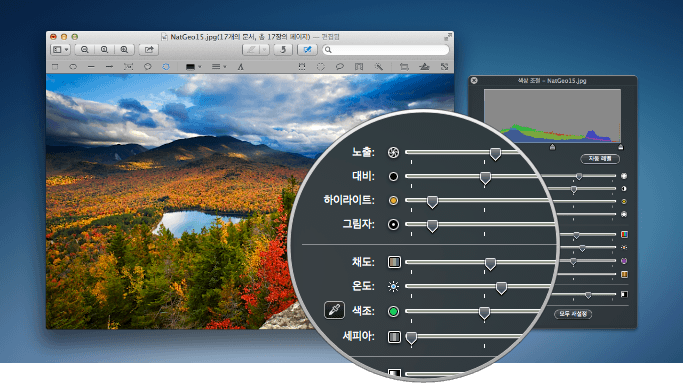This screenshot has width=683, height=384.
Task: Select the Instant Alpha magic wand tool
Action: 379,67
